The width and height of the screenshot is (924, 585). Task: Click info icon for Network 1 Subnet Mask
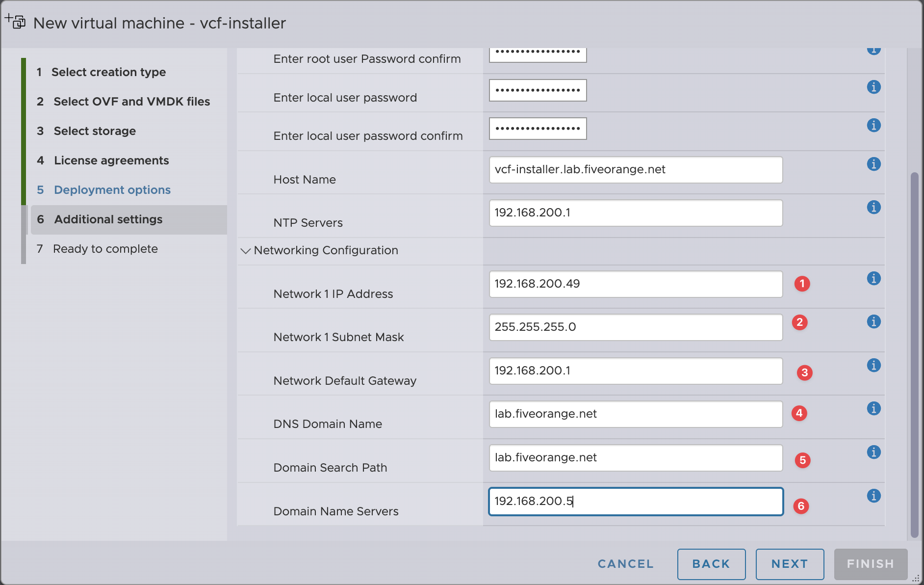[873, 321]
